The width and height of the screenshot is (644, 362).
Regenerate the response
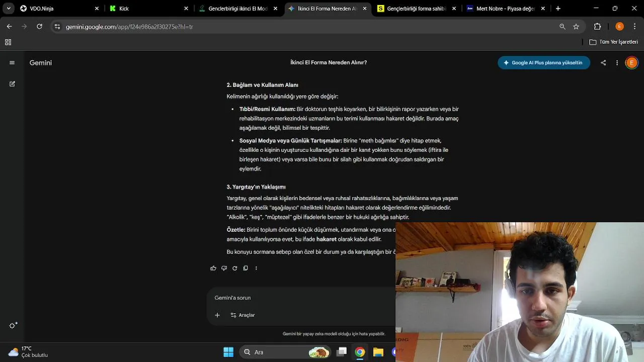pos(234,268)
